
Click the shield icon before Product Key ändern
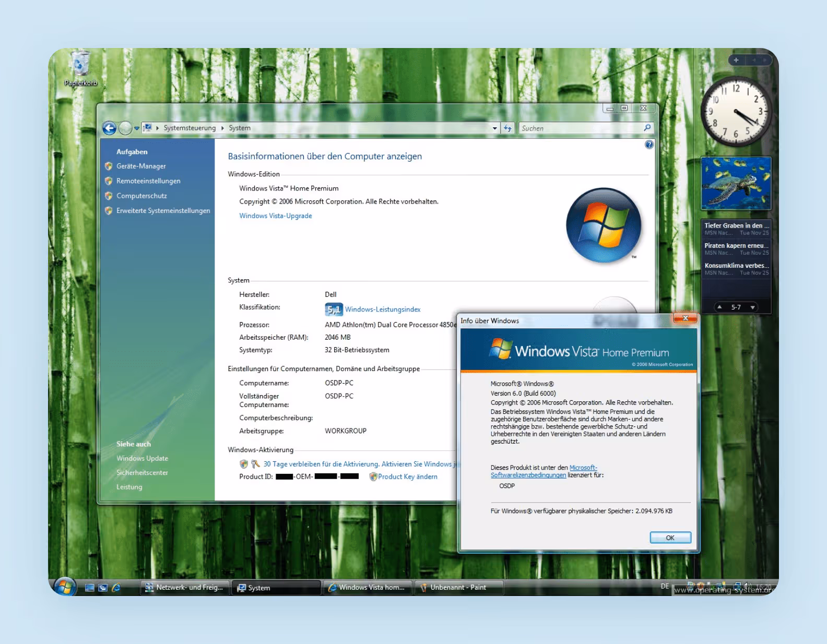[373, 476]
